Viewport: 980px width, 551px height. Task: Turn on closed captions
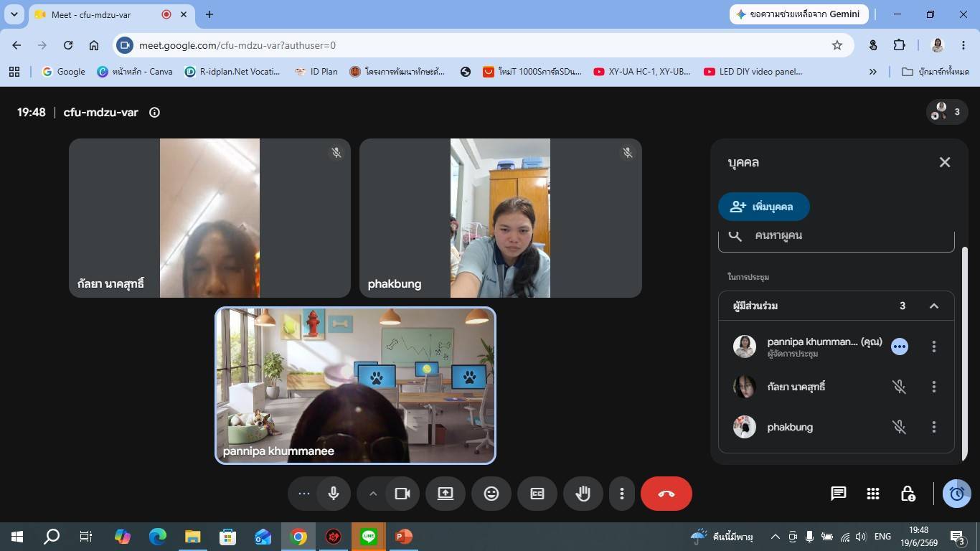[537, 494]
